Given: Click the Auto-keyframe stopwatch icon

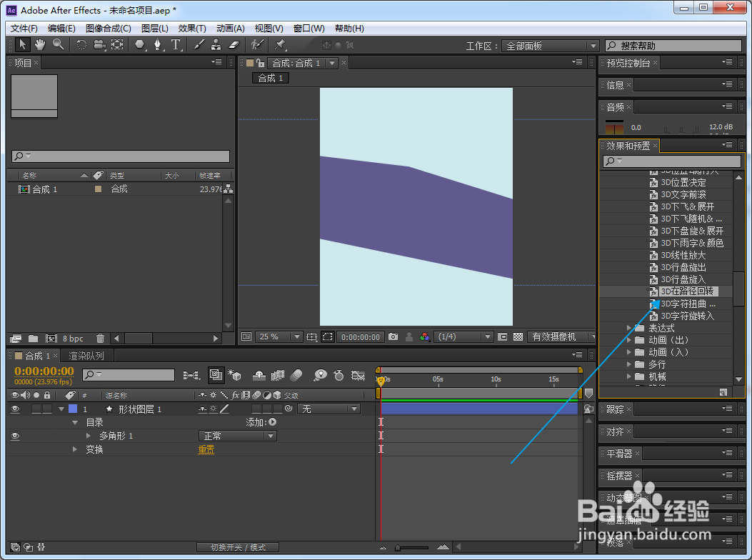Looking at the screenshot, I should (x=339, y=375).
